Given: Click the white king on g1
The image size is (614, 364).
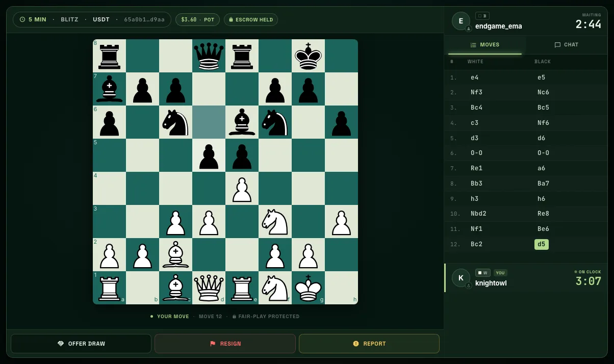Looking at the screenshot, I should 308,288.
